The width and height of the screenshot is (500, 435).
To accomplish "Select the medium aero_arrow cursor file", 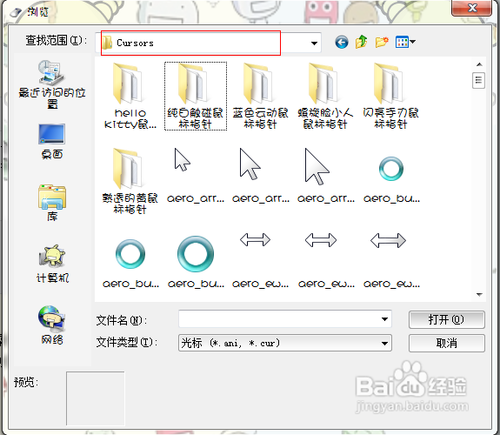I will pos(260,176).
